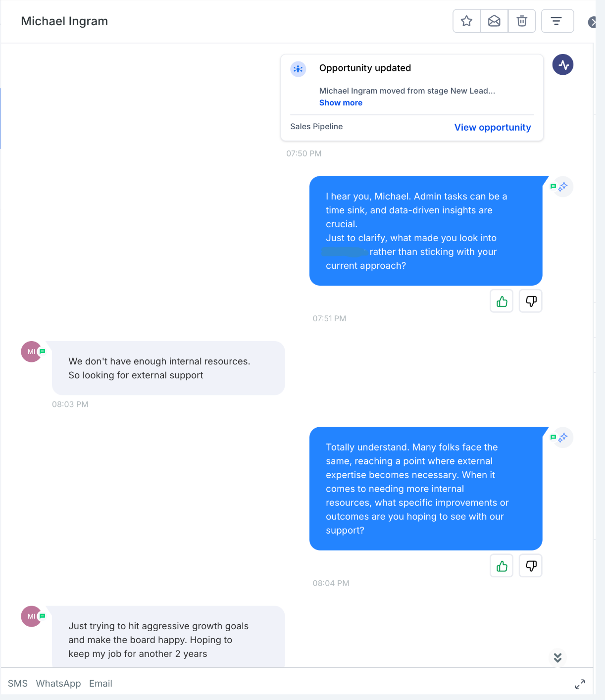605x700 pixels.
Task: Select the Email channel tab
Action: [x=101, y=683]
